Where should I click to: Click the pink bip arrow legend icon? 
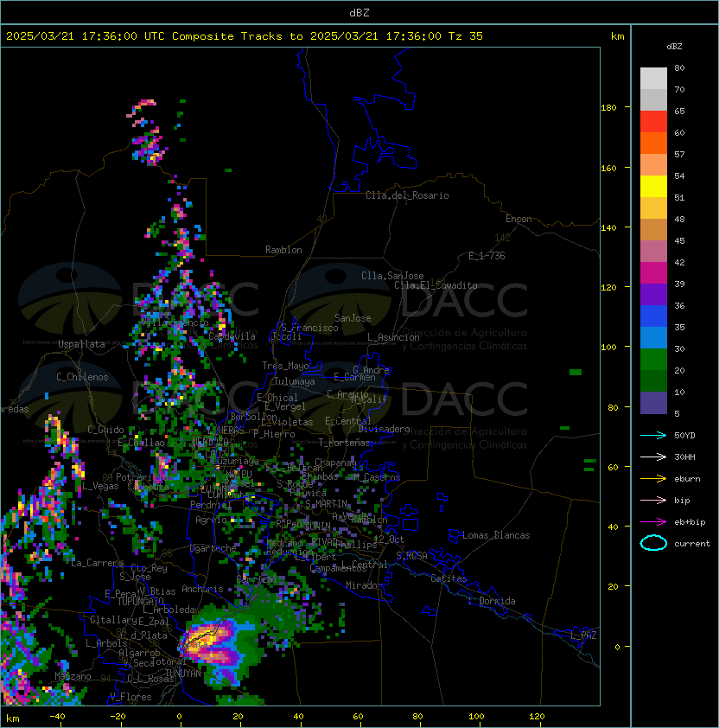[x=653, y=501]
